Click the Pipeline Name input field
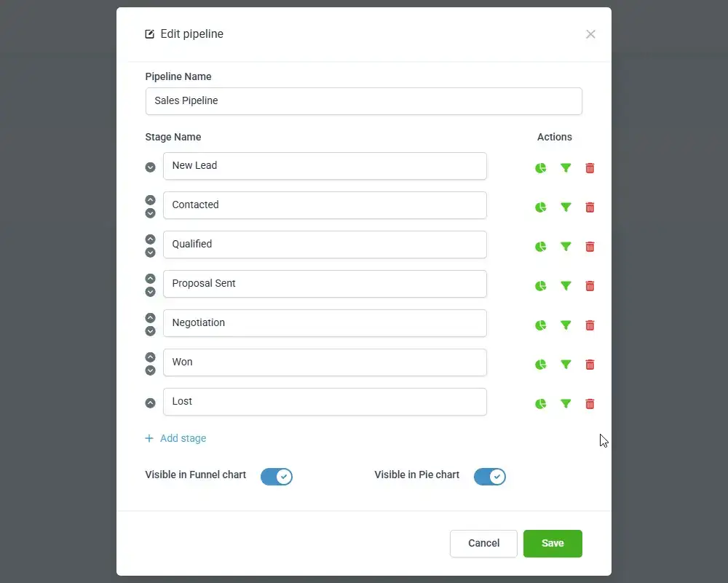 pyautogui.click(x=363, y=101)
